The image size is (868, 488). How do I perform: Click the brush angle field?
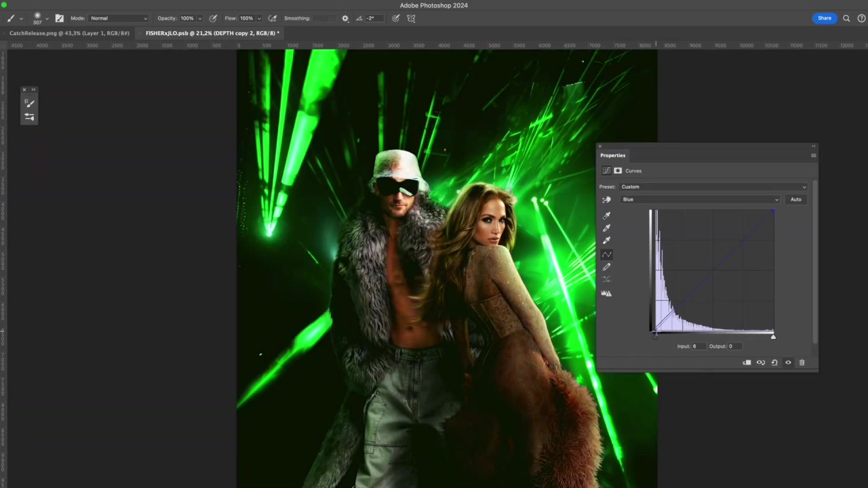pos(374,18)
